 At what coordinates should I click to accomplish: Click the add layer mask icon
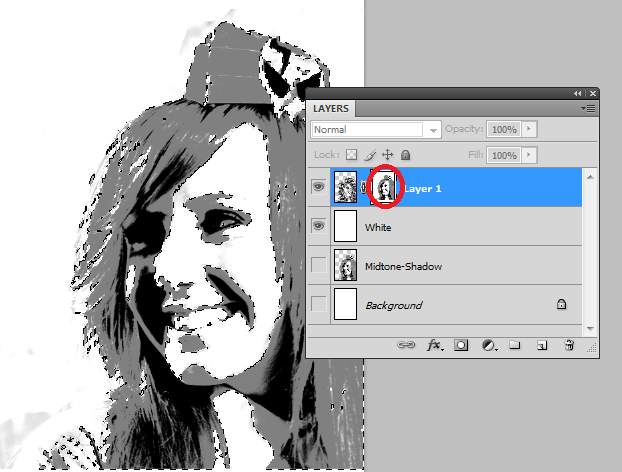click(462, 345)
